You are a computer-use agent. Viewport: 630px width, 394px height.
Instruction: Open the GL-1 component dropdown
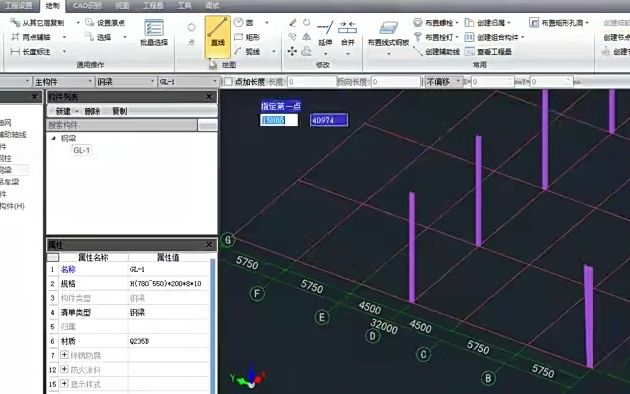188,82
